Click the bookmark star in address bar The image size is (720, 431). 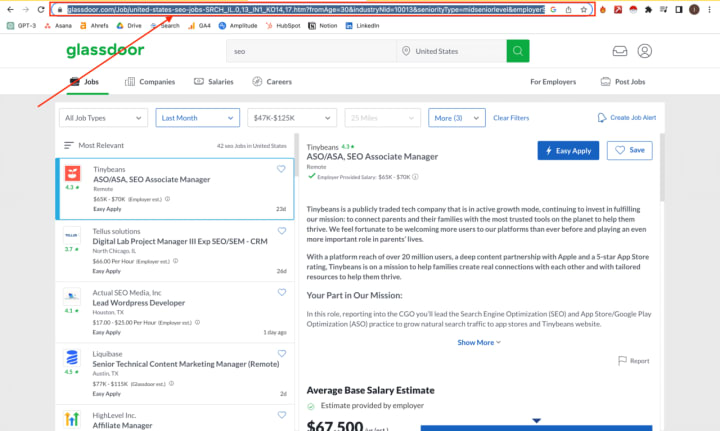(x=584, y=9)
